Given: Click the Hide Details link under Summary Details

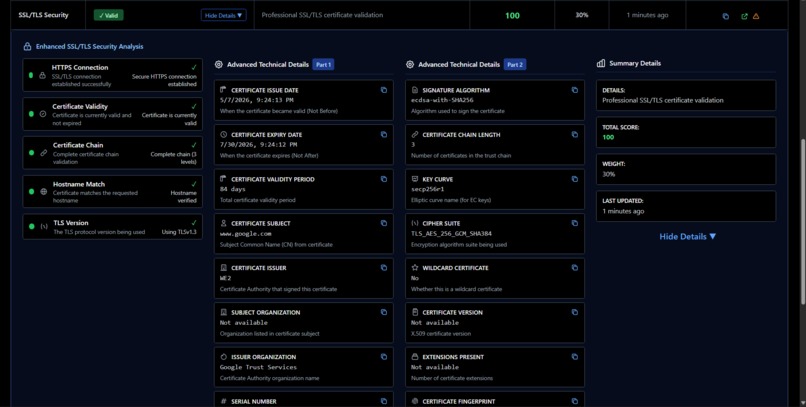Looking at the screenshot, I should point(687,236).
